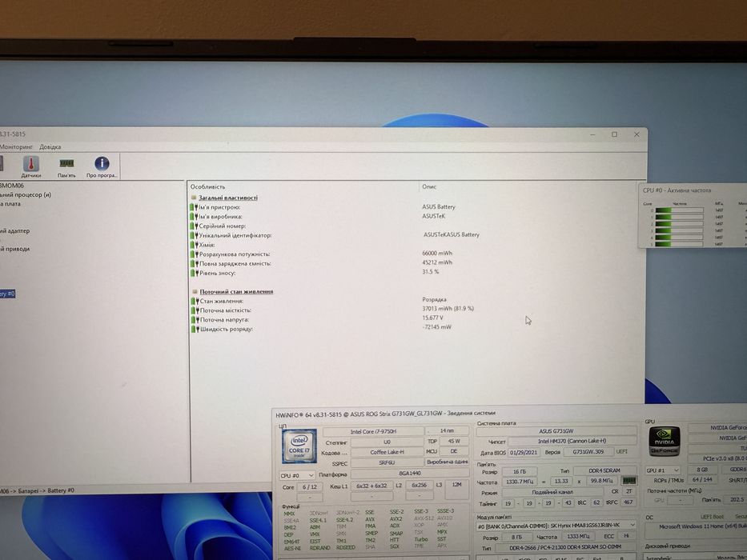
Task: Click battery icon next to Поточна напруга
Action: click(x=195, y=319)
